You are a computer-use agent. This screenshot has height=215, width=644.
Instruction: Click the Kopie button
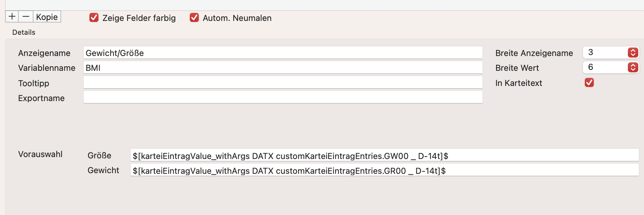(x=47, y=17)
